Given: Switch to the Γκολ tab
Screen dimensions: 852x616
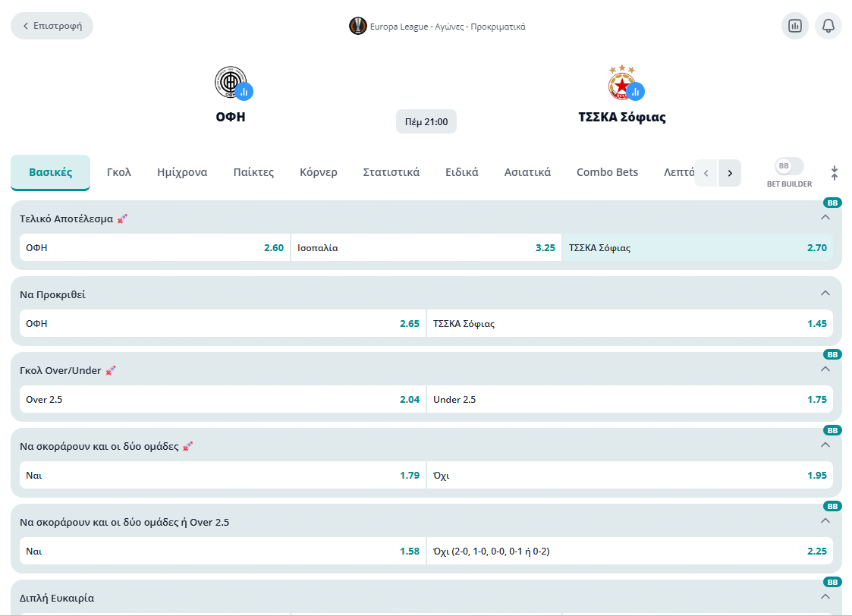Looking at the screenshot, I should point(119,172).
